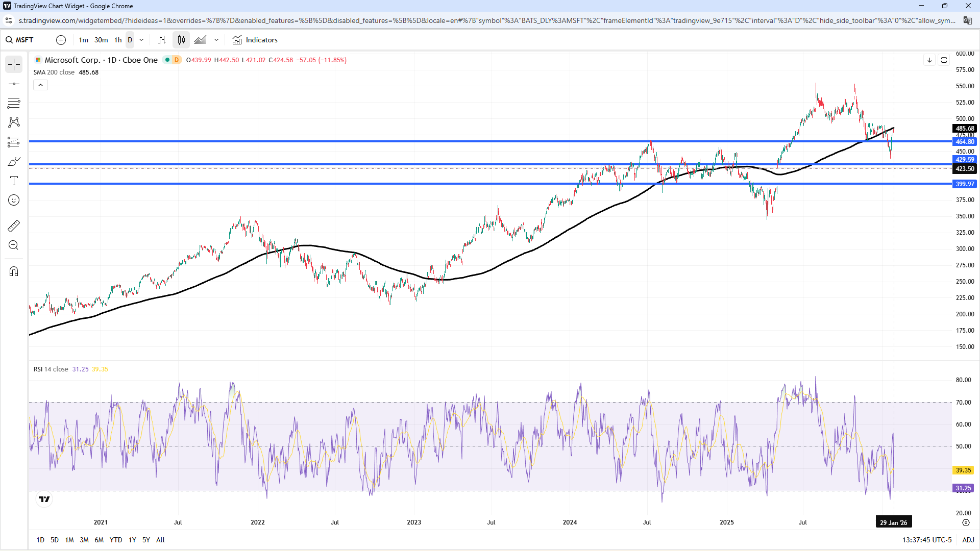980x551 pixels.
Task: Expand the interval dropdown next to D
Action: [141, 40]
